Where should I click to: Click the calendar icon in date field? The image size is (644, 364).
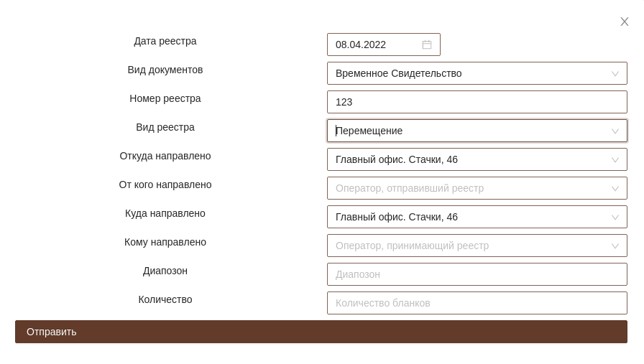coord(427,45)
